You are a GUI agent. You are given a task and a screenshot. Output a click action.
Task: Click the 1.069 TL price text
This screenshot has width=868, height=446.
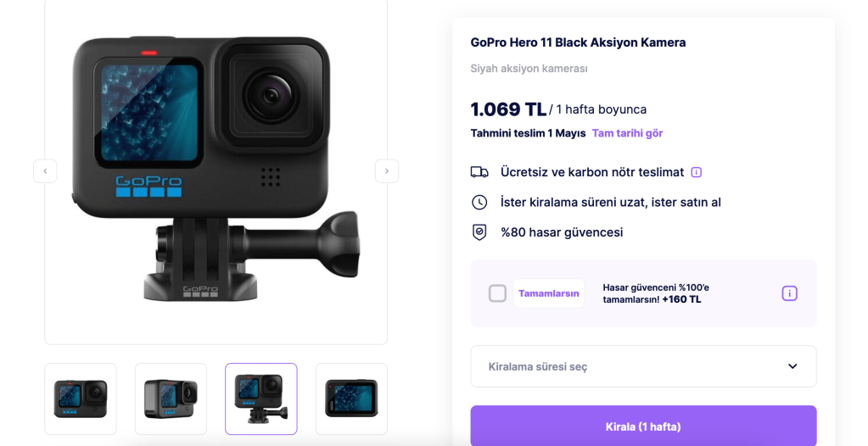[508, 109]
